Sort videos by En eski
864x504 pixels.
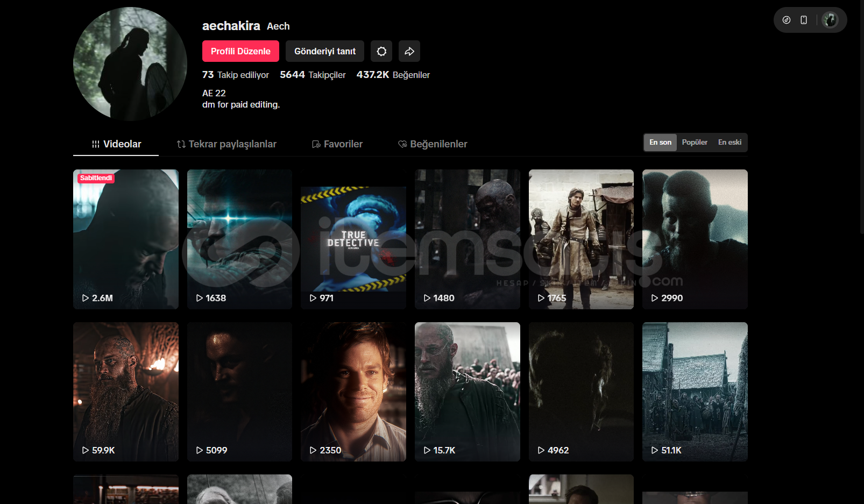pos(730,143)
